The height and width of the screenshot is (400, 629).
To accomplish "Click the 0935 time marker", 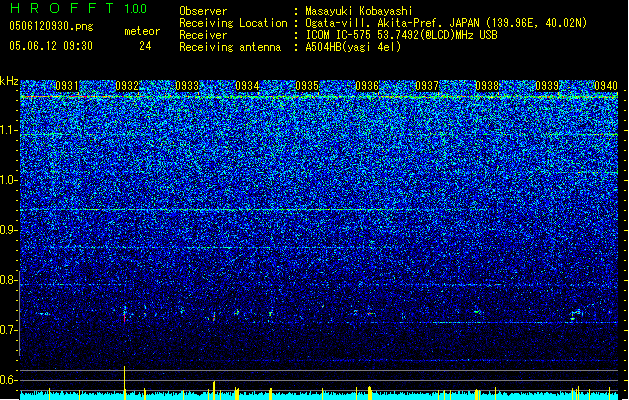I will [x=307, y=86].
